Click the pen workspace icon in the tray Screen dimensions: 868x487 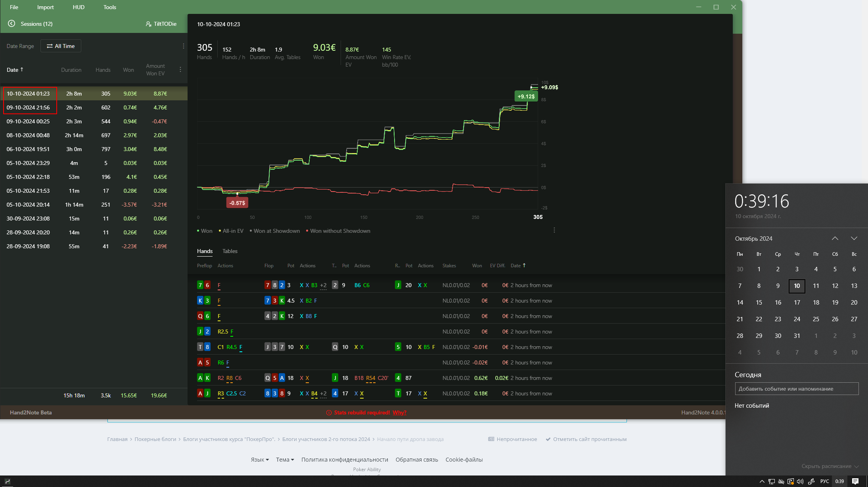(811, 481)
